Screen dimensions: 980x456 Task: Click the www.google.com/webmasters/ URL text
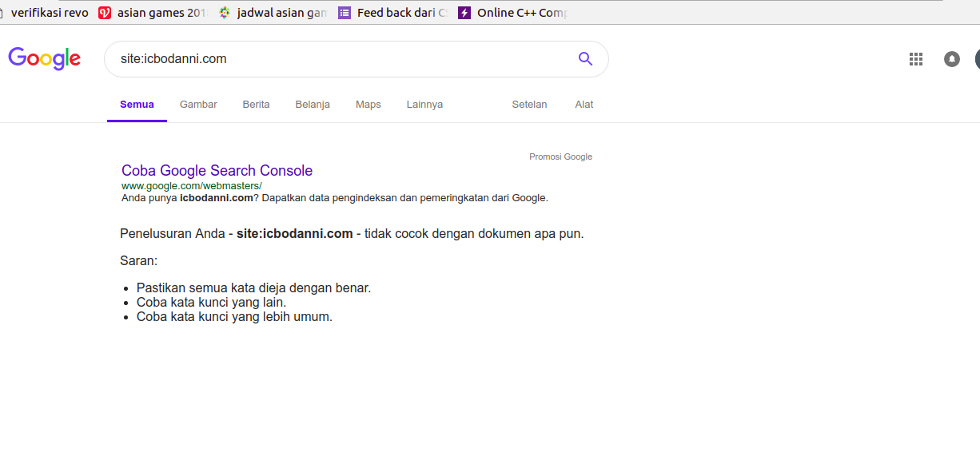[192, 186]
